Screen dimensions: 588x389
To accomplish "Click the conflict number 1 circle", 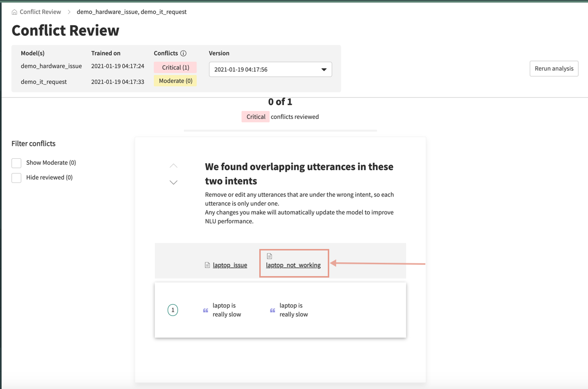I will (x=173, y=310).
